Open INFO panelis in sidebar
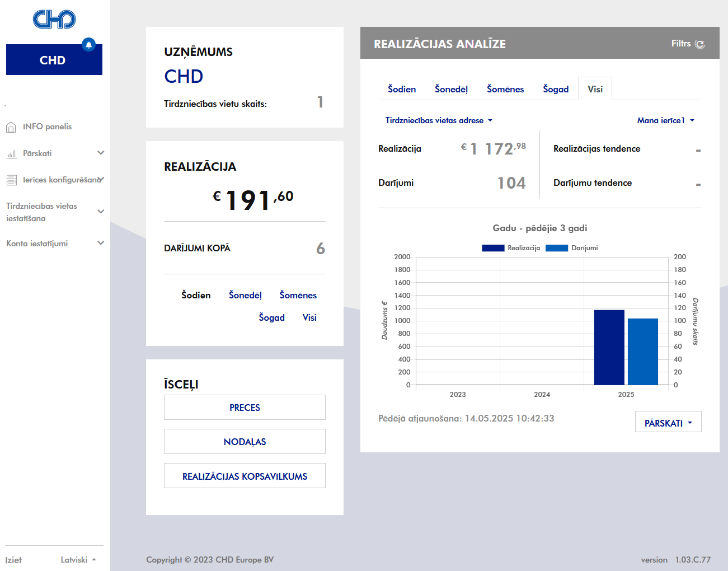Viewport: 728px width, 571px height. [x=47, y=127]
